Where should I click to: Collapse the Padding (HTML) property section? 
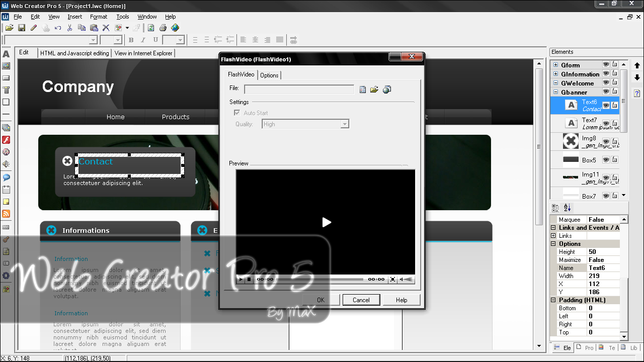[553, 300]
